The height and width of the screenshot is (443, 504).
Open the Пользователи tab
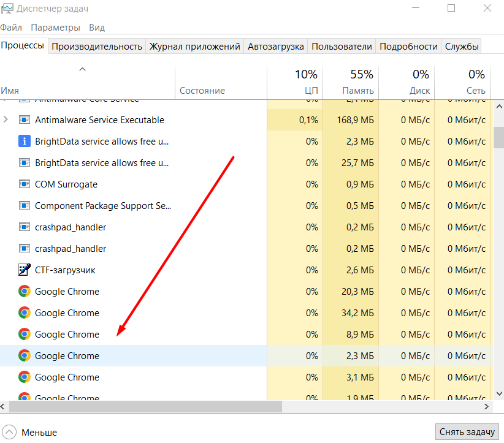pos(342,47)
